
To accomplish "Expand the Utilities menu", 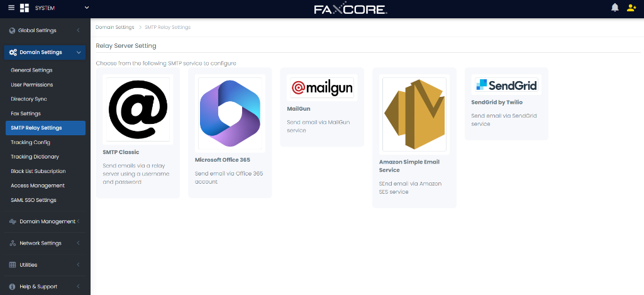I will click(x=45, y=265).
